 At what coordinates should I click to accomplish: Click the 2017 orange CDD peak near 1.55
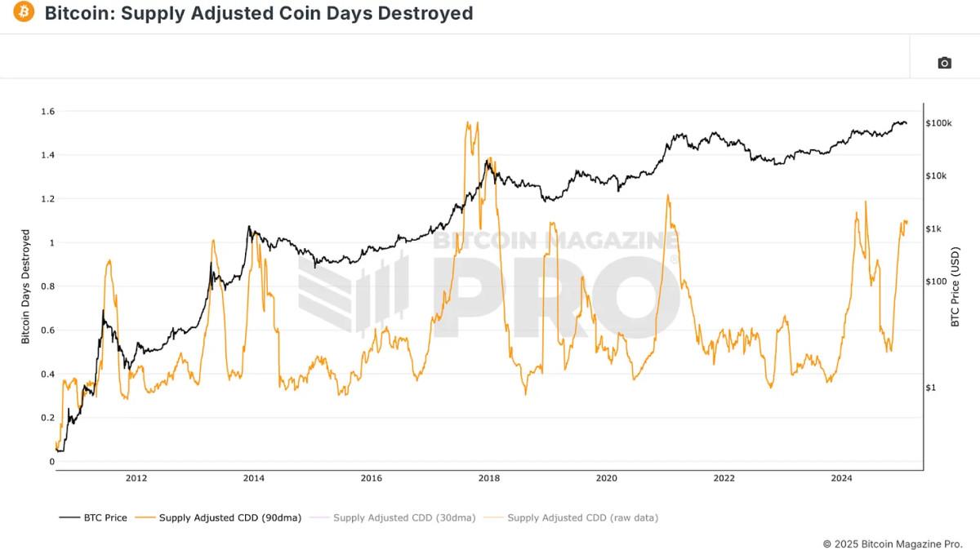coord(467,123)
